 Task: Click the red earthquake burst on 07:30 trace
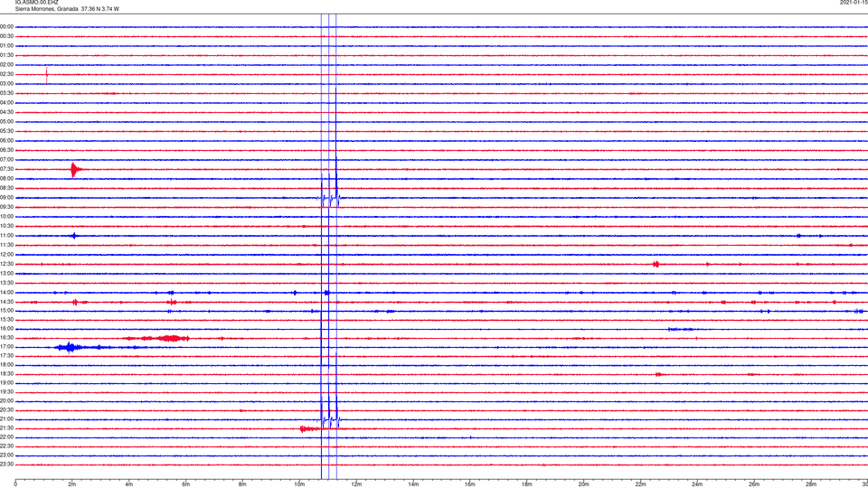(76, 169)
